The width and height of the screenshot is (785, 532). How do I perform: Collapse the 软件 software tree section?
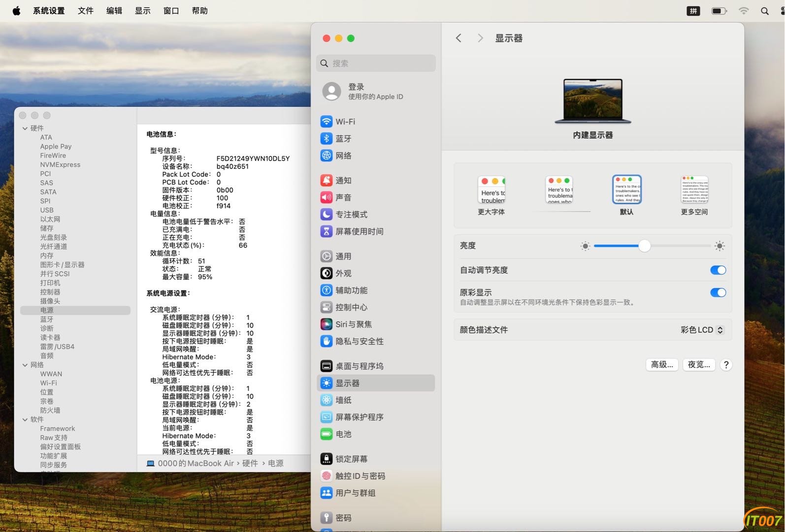click(25, 420)
